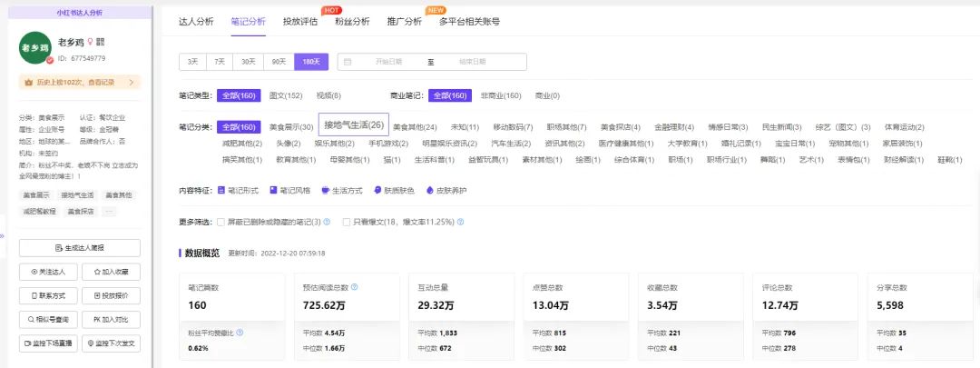The width and height of the screenshot is (980, 368).
Task: Click the help icon next to 粉丝平均赞藏比
Action: pyautogui.click(x=240, y=333)
